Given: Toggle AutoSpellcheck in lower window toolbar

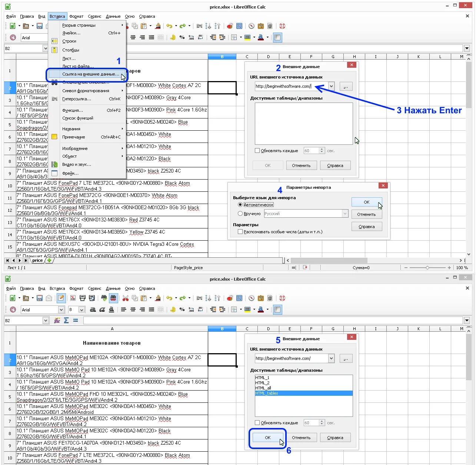Looking at the screenshot, I should click(x=113, y=298).
